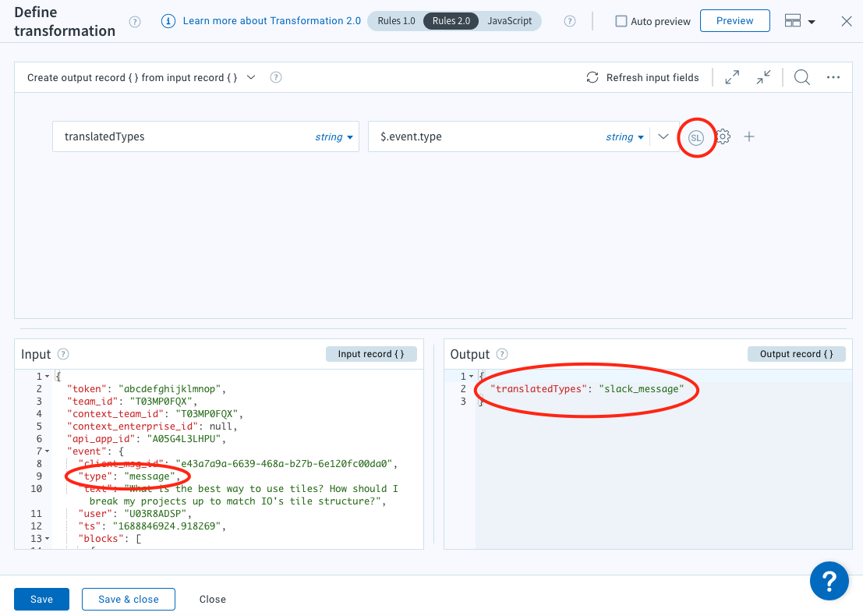Enable the Auto preview checkbox
863x616 pixels.
point(620,21)
